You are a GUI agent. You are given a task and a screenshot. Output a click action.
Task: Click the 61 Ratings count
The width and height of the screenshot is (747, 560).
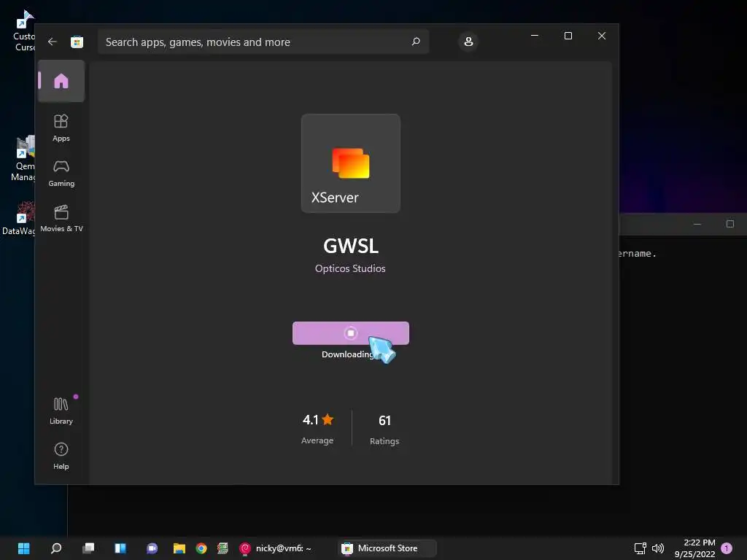384,429
